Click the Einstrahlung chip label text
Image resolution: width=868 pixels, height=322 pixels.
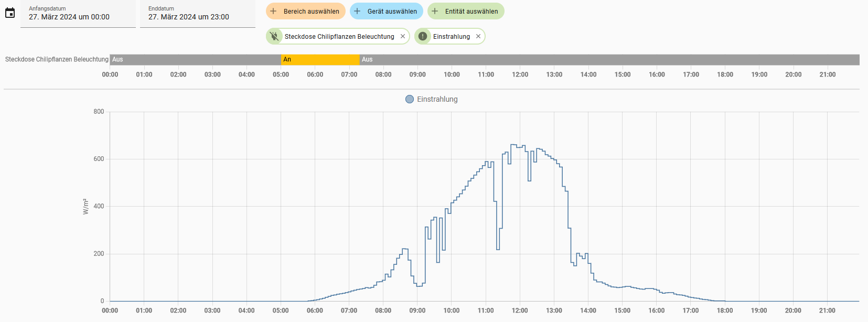click(x=451, y=36)
